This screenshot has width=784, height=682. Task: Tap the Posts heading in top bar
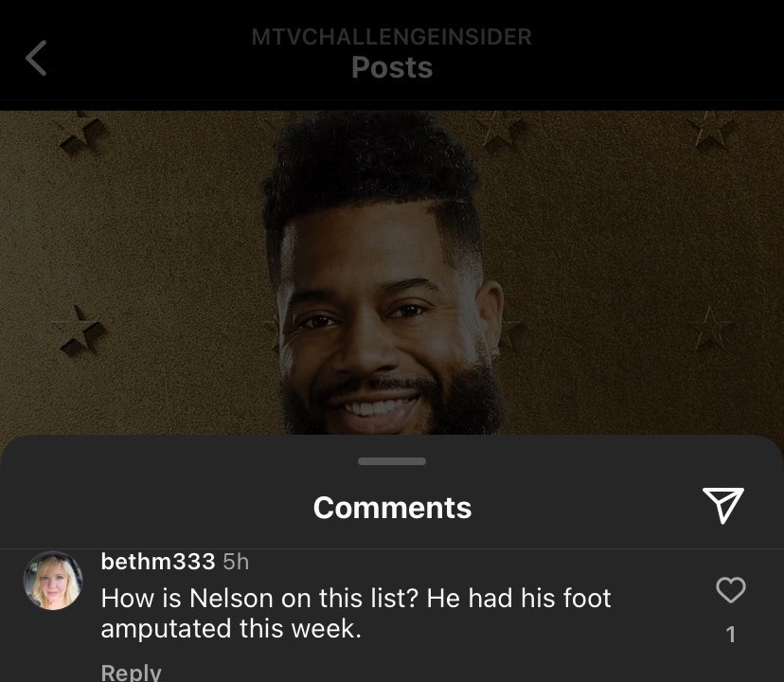[x=392, y=67]
